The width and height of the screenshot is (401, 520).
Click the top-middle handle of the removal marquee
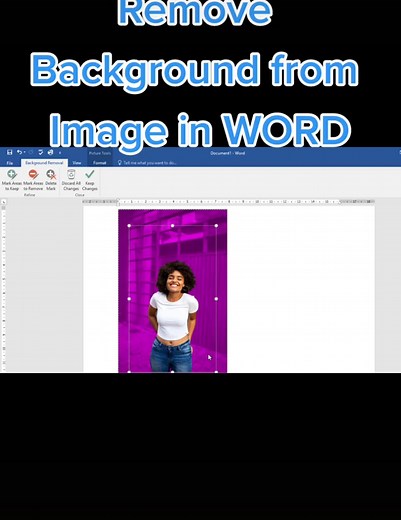pos(172,226)
